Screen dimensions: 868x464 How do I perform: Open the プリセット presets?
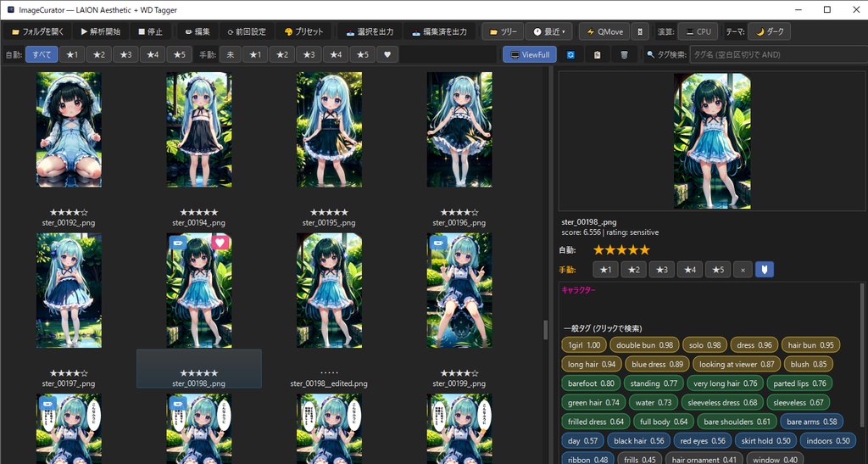pyautogui.click(x=303, y=31)
